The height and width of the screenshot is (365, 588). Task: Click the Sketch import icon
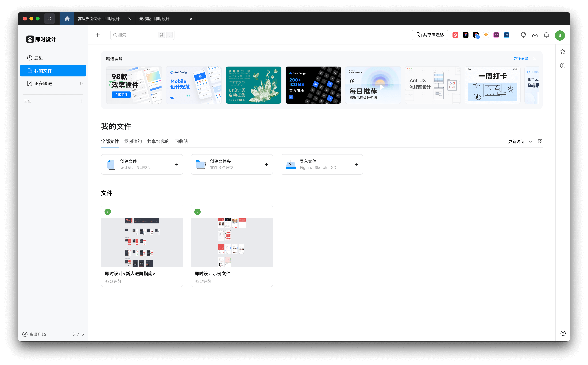(486, 35)
